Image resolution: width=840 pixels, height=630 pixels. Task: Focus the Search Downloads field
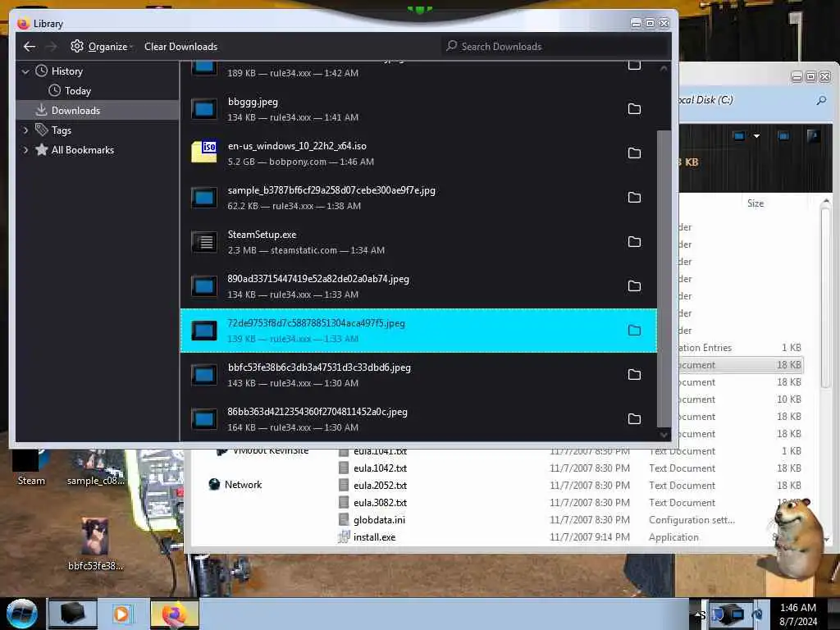556,47
